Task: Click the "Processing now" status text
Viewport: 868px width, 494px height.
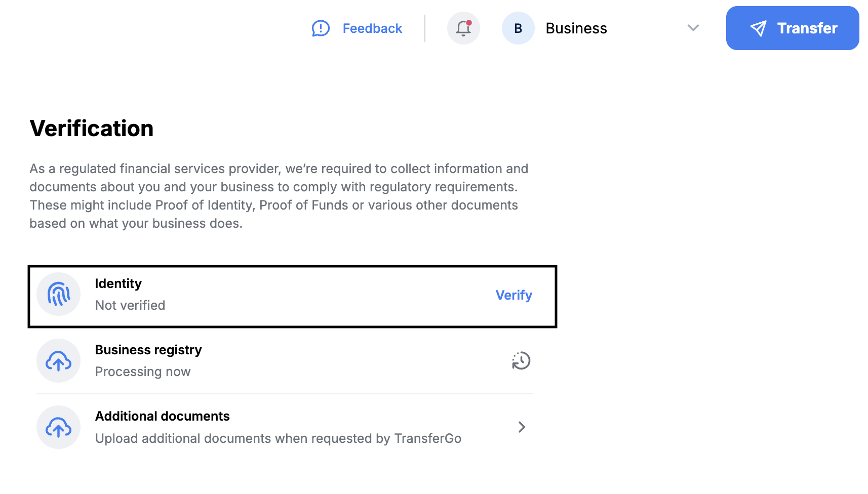Action: (x=143, y=372)
